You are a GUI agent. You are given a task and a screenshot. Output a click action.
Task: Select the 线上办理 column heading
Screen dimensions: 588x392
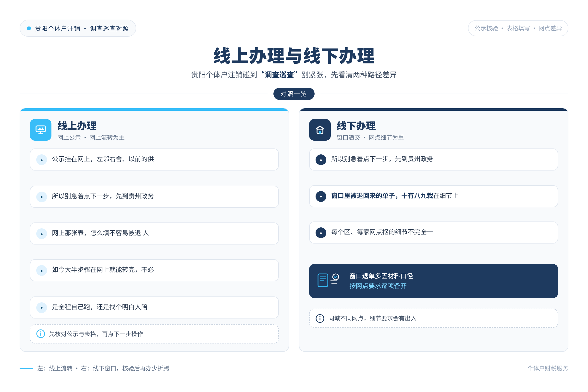click(x=77, y=126)
